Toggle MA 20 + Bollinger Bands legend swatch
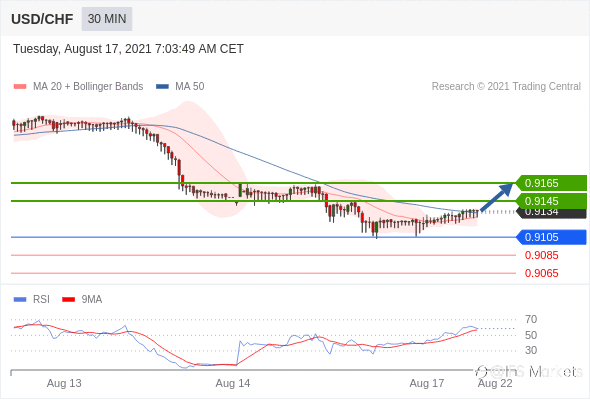This screenshot has height=400, width=590. click(x=20, y=87)
